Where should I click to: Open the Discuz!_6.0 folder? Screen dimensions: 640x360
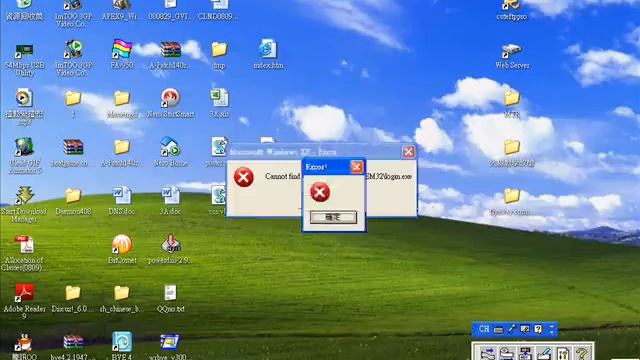(x=73, y=293)
